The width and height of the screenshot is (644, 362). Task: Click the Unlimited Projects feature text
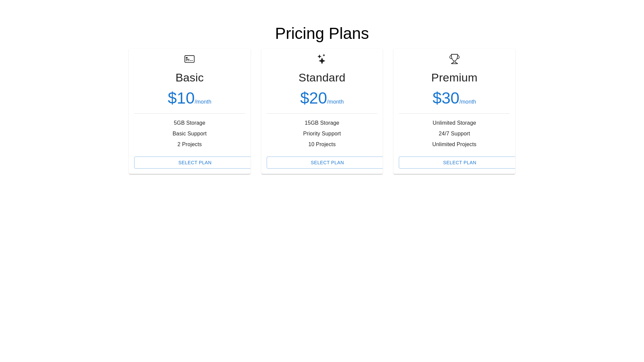454,144
